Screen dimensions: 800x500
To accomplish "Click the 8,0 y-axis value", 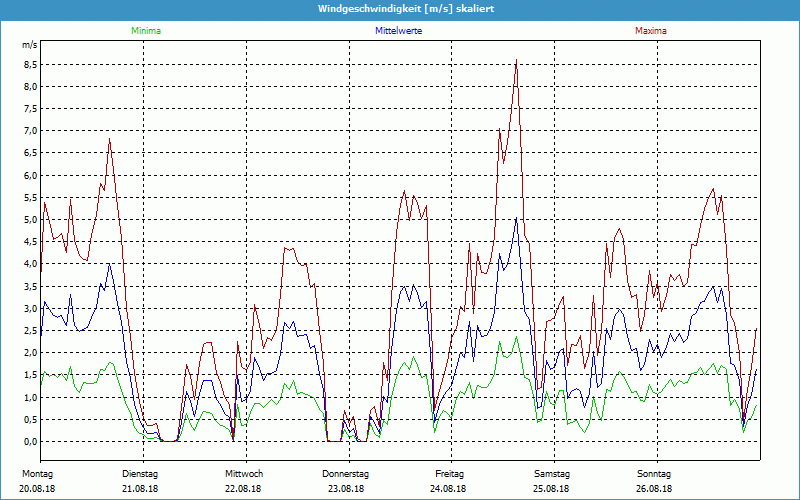I will [x=31, y=86].
